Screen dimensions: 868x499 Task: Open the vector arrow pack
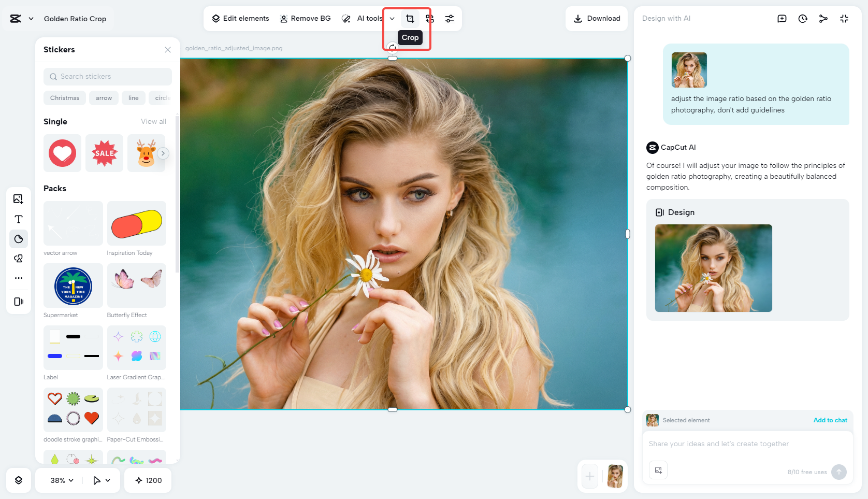point(73,223)
